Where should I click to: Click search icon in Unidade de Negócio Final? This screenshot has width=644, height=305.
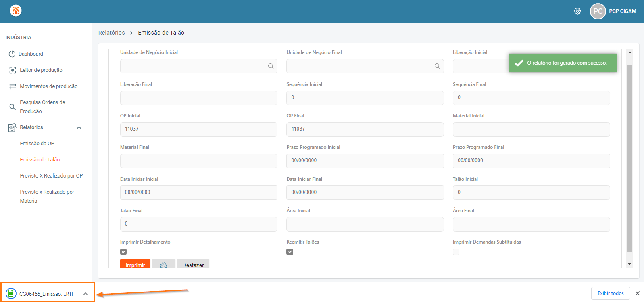[437, 66]
